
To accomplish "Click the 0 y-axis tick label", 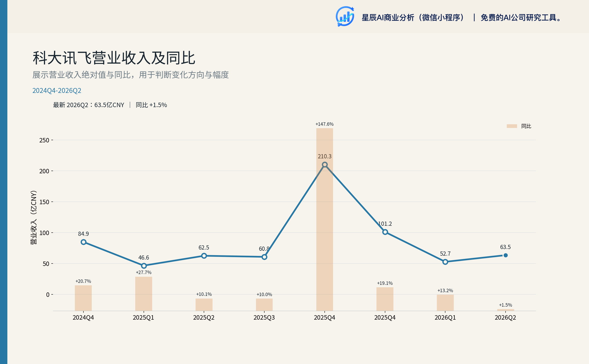I will 48,295.
